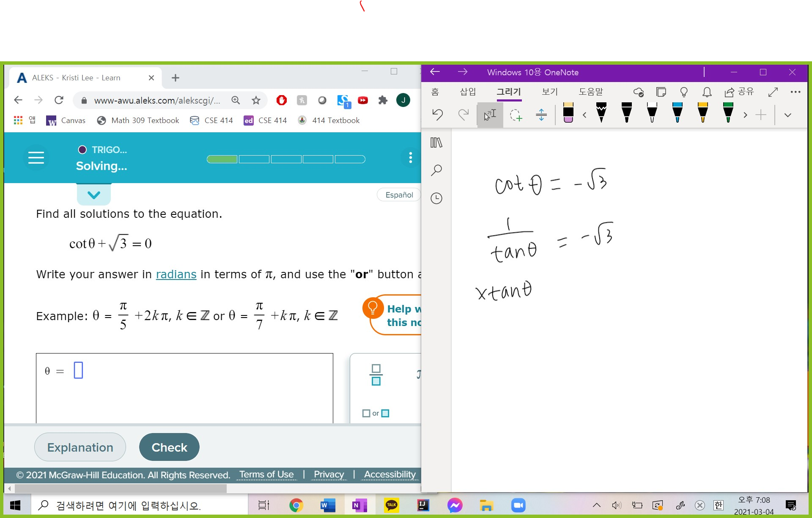The width and height of the screenshot is (812, 518).
Task: Expand the ALEKS topic chevron tab
Action: click(x=93, y=195)
